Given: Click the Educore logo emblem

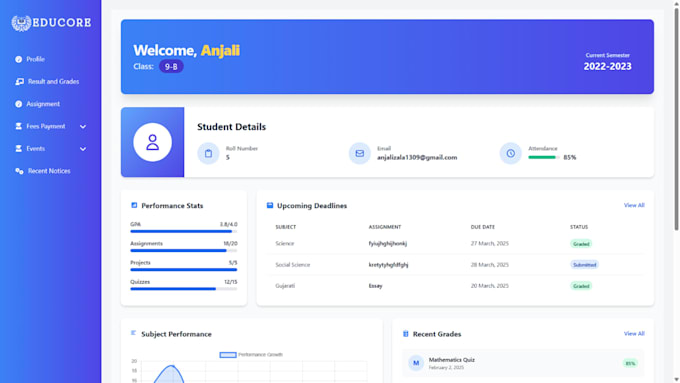Looking at the screenshot, I should point(21,23).
